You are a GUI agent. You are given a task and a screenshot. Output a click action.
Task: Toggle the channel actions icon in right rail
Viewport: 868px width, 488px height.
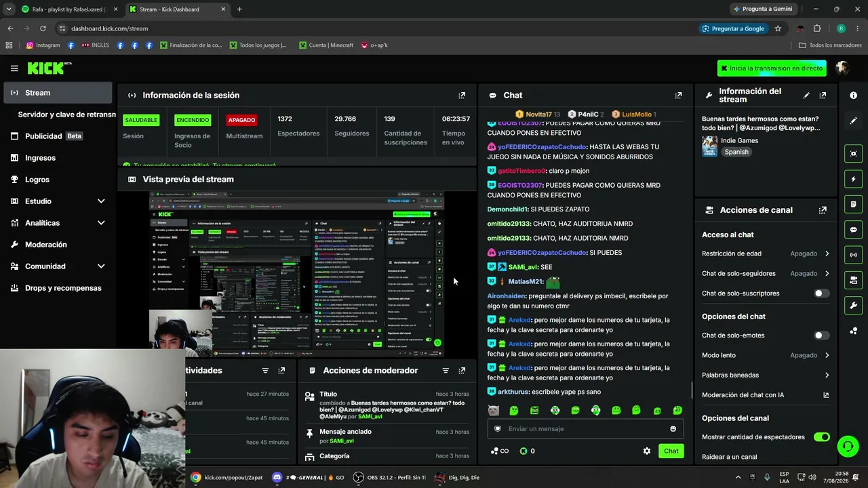click(x=853, y=280)
